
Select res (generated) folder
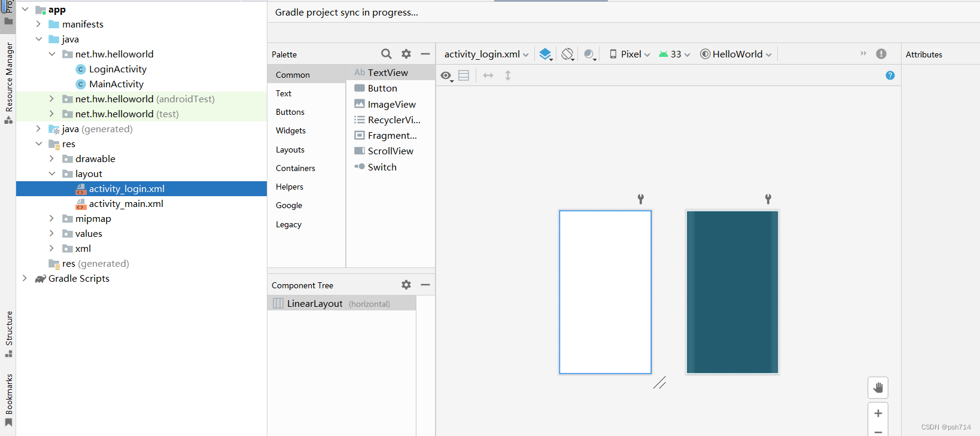[x=89, y=263]
